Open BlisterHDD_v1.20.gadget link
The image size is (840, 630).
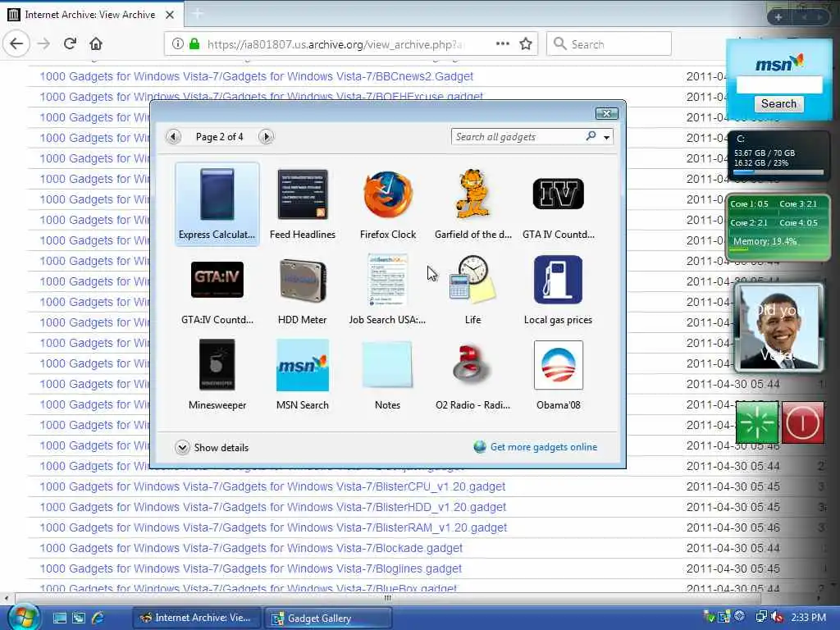[272, 507]
